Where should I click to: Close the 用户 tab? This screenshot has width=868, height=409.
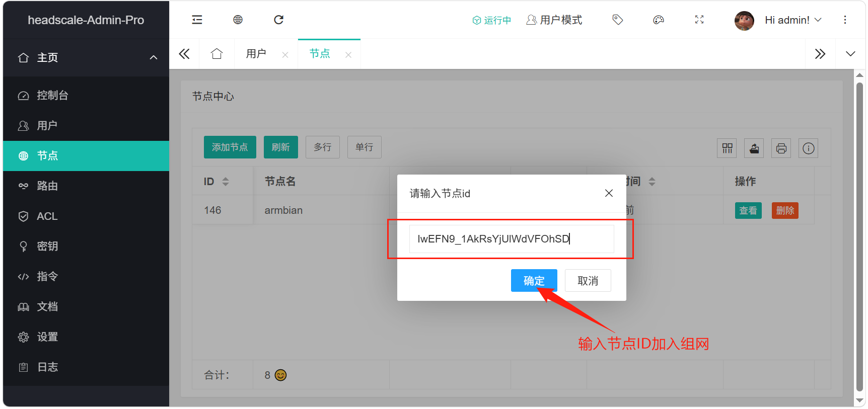point(285,55)
